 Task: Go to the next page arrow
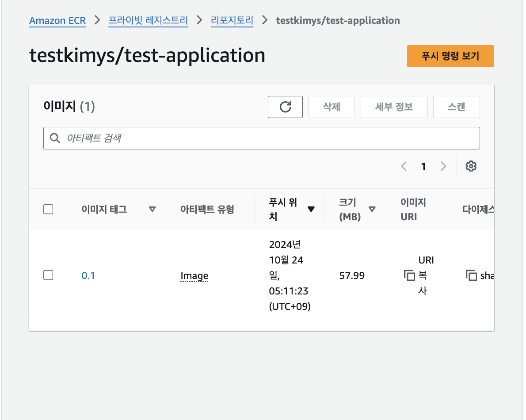pyautogui.click(x=443, y=166)
